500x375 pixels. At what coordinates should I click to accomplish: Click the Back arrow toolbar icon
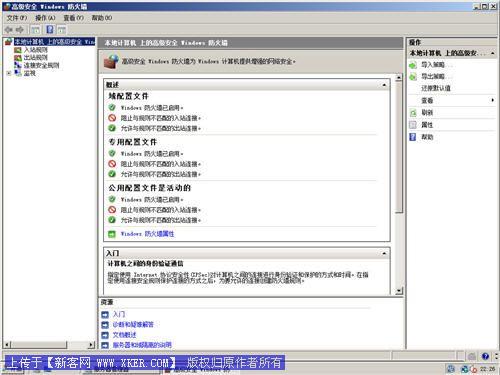pos(8,30)
